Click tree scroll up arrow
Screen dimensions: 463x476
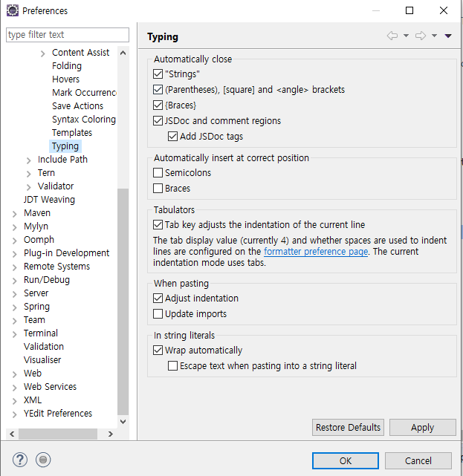click(123, 53)
